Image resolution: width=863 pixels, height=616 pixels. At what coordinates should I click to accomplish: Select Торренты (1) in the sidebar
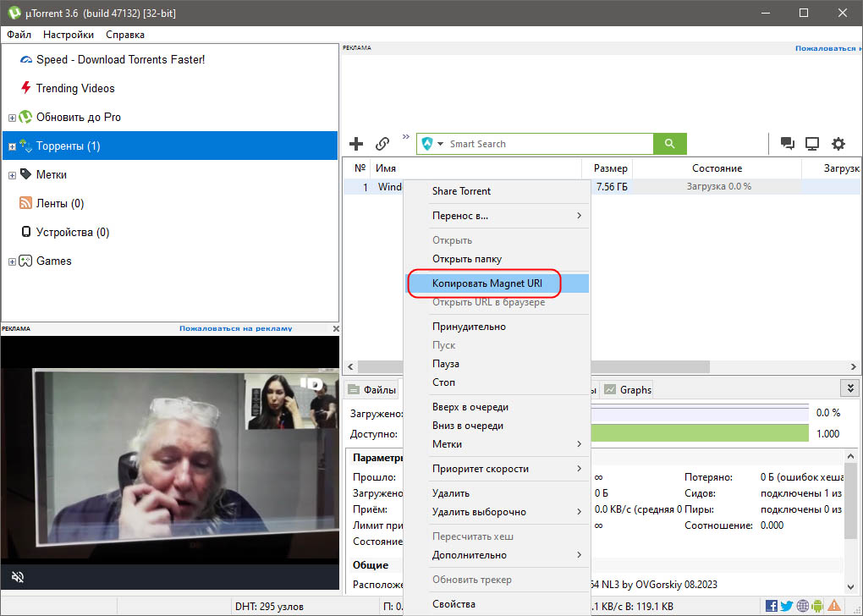[x=170, y=146]
